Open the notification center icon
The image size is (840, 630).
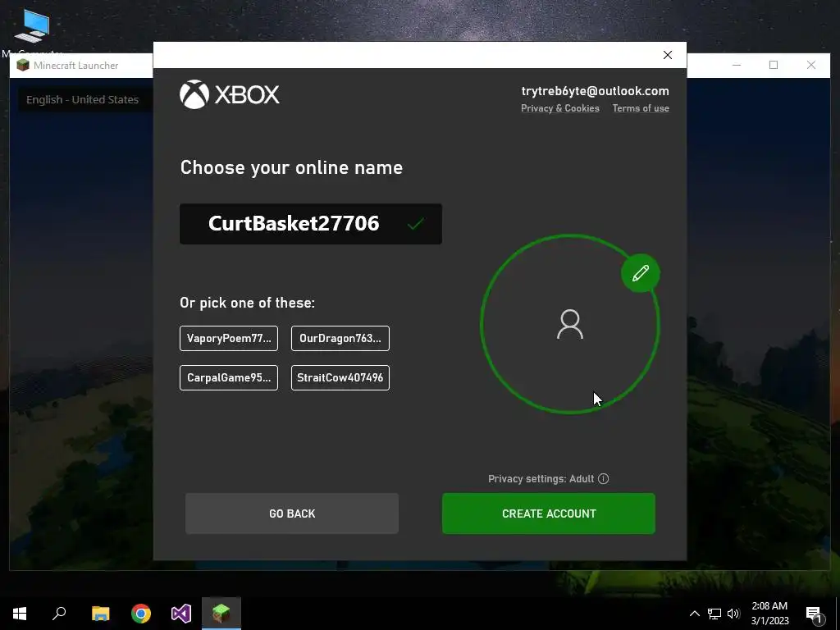[x=815, y=614]
